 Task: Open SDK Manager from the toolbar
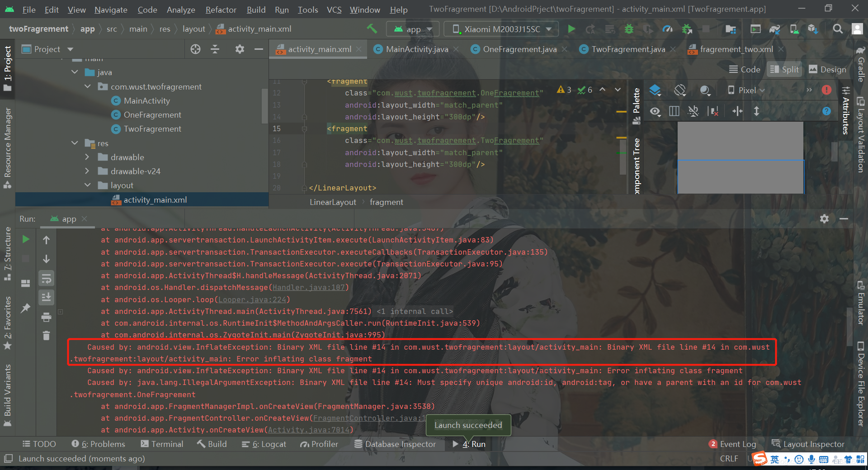[x=813, y=29]
